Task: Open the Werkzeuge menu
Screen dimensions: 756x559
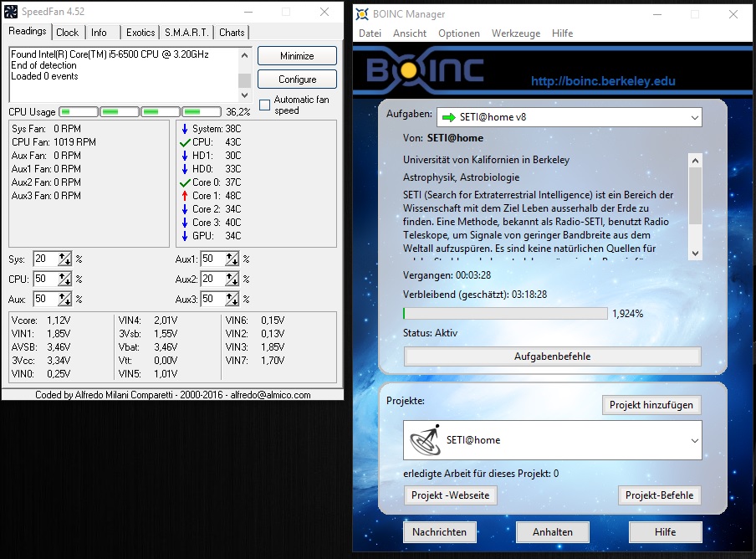Action: 516,33
